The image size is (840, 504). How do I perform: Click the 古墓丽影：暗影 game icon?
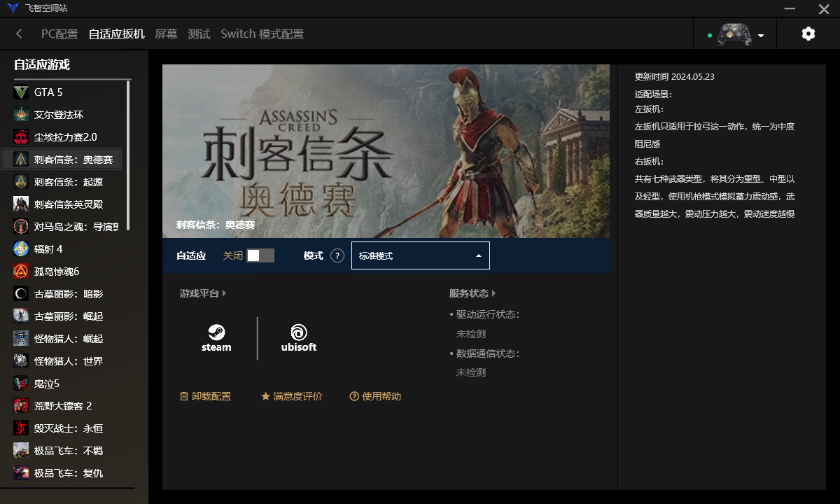pyautogui.click(x=21, y=293)
